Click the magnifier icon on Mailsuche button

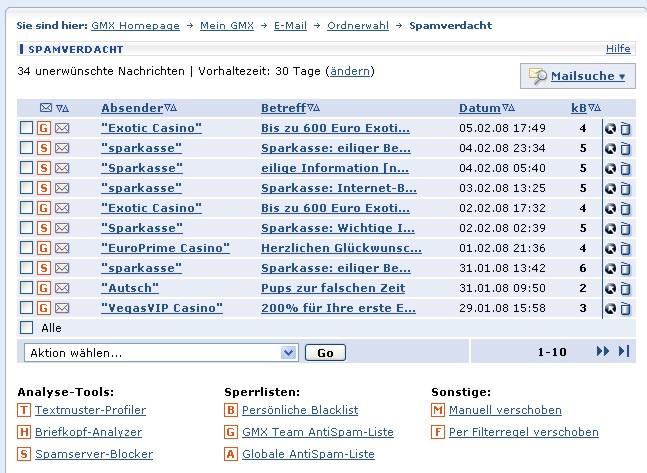(x=538, y=76)
